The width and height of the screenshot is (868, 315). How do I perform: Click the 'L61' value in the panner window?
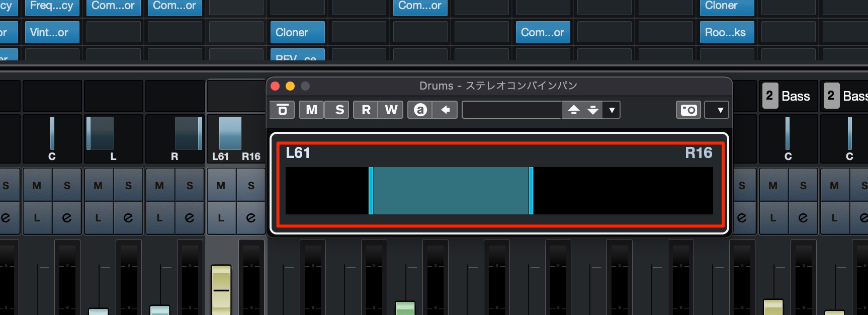[298, 153]
